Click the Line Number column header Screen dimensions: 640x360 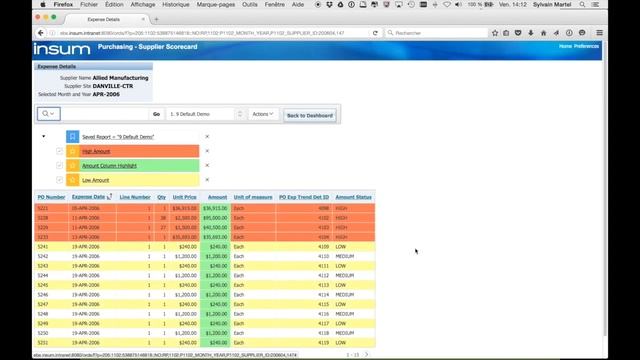(135, 197)
